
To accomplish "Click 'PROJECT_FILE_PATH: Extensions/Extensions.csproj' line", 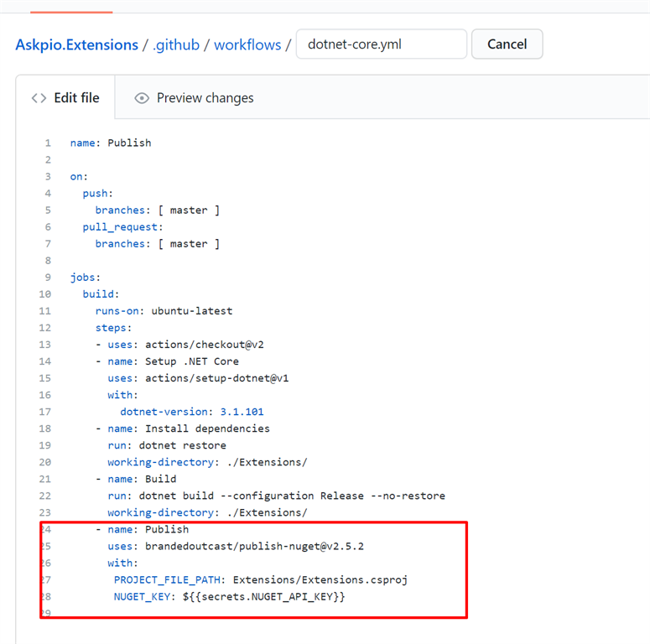I will click(x=261, y=579).
